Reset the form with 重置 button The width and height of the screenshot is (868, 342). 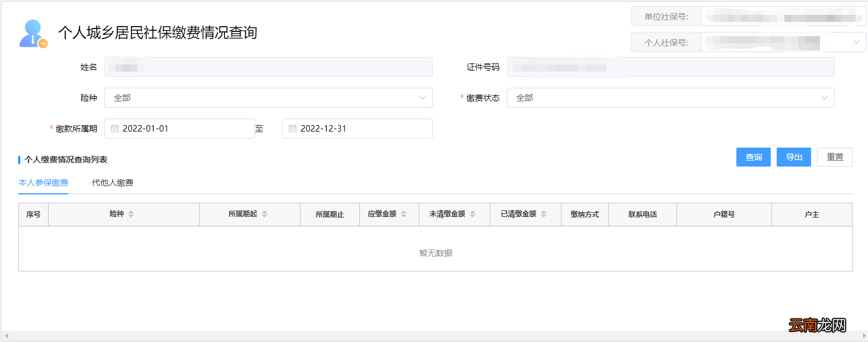(834, 157)
